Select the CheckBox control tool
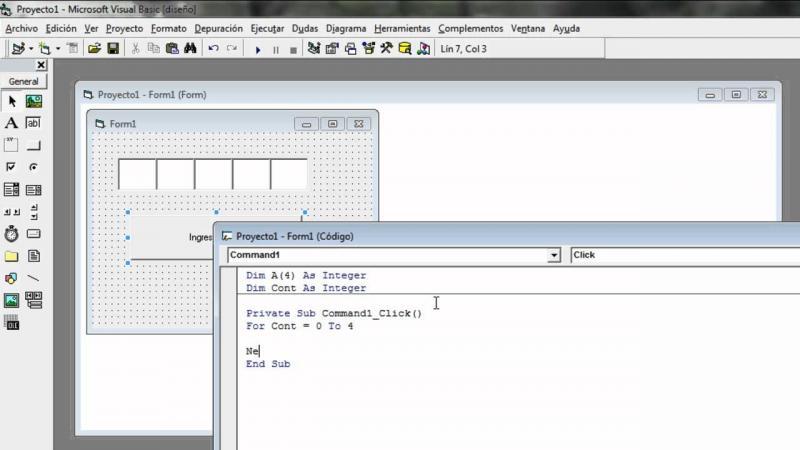Screen dimensions: 800x450 pyautogui.click(x=11, y=167)
